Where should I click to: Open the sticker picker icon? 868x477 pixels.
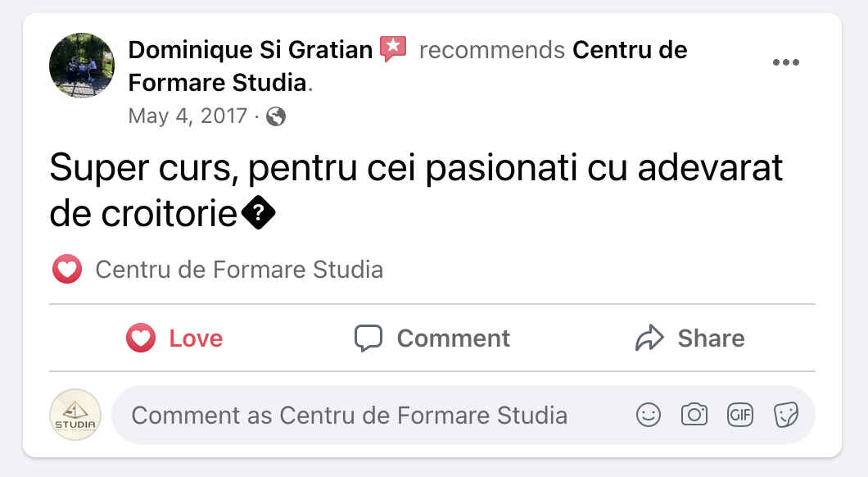coord(786,416)
